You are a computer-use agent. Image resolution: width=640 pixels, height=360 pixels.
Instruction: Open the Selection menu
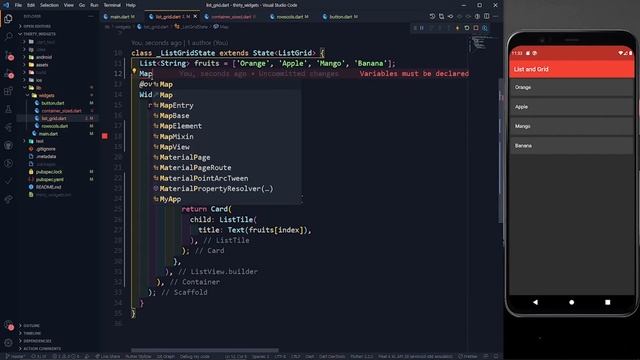coord(49,5)
